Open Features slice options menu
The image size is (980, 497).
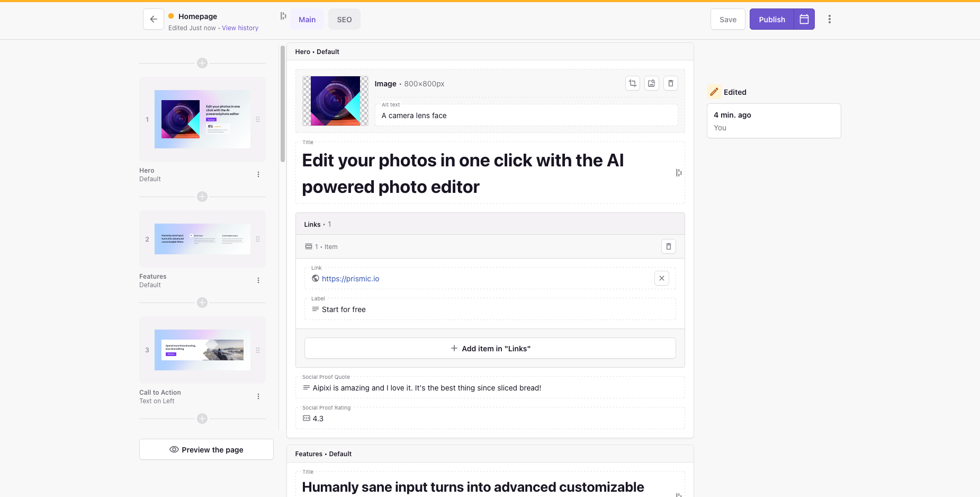coord(258,280)
